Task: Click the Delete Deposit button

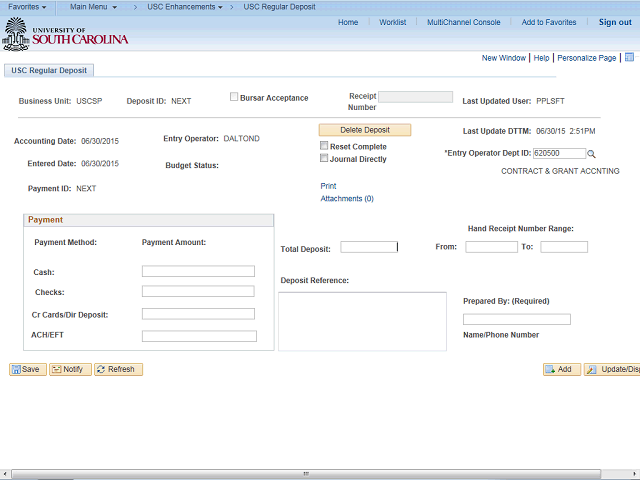Action: click(x=365, y=130)
